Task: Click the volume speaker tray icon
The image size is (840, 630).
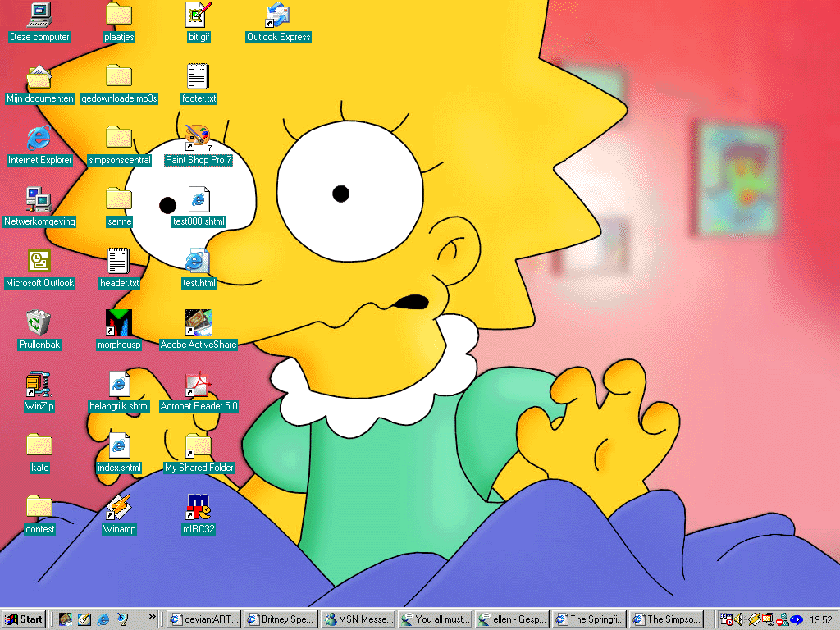Action: (739, 619)
